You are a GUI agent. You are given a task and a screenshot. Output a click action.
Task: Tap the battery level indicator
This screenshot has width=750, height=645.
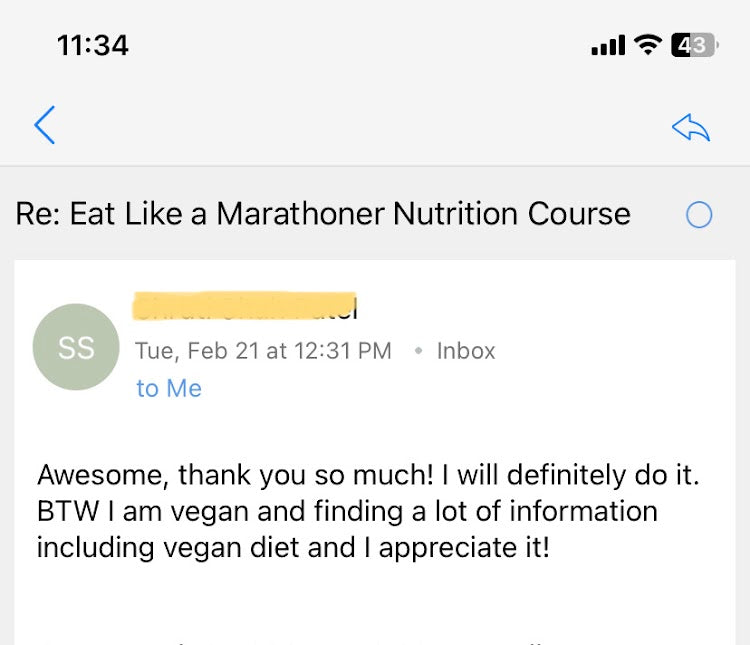[x=694, y=45]
